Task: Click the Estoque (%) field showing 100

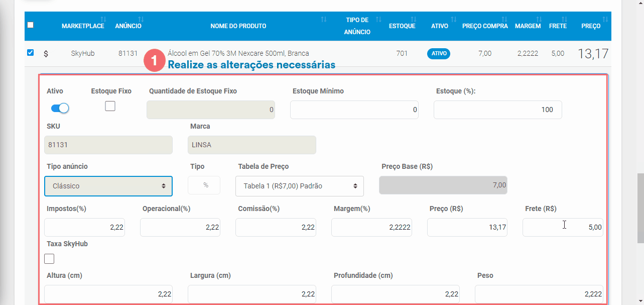Action: pyautogui.click(x=498, y=110)
